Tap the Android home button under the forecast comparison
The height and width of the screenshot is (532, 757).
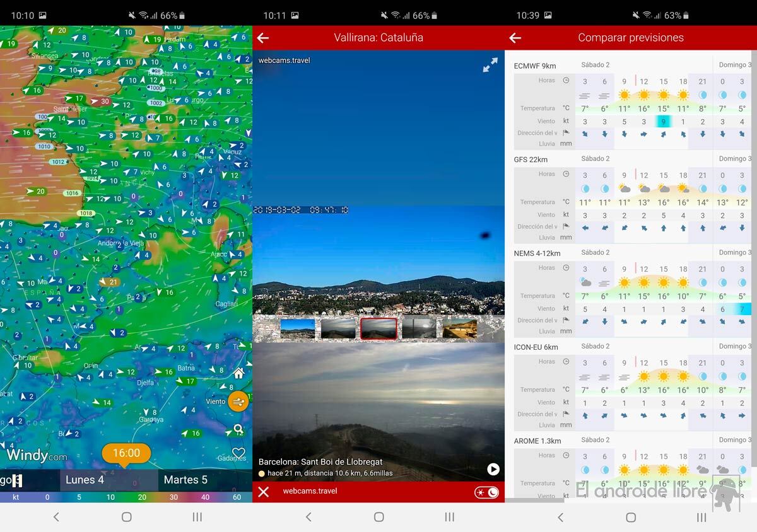tap(631, 517)
